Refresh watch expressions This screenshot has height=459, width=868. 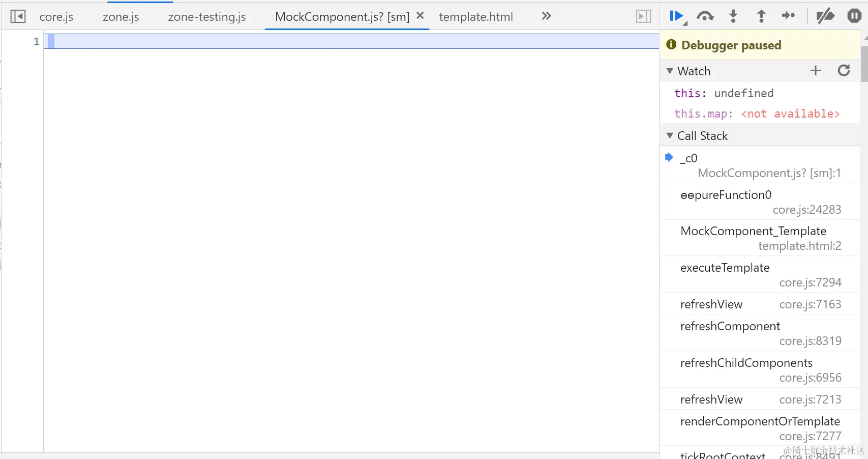(x=844, y=71)
